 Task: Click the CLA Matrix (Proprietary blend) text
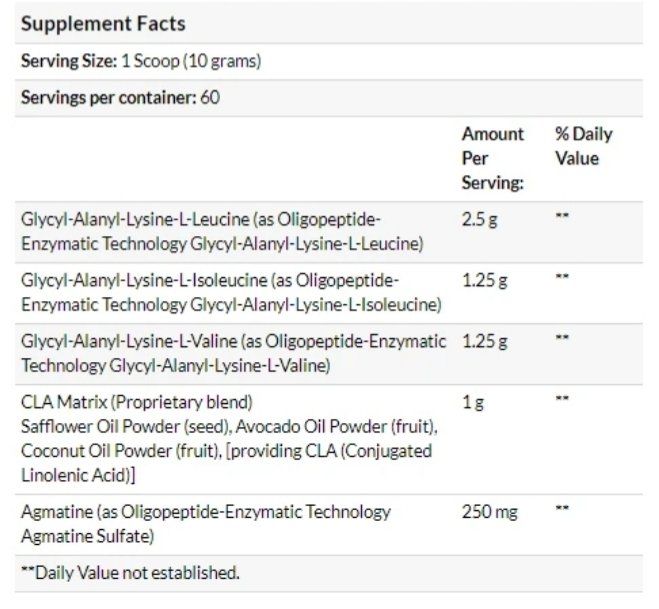point(136,402)
